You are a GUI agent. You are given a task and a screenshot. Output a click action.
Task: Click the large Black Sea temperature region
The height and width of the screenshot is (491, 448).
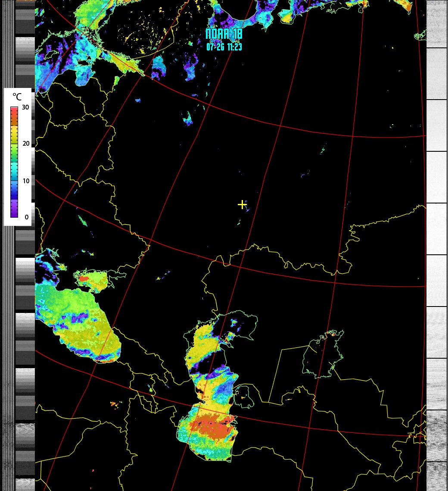(78, 319)
